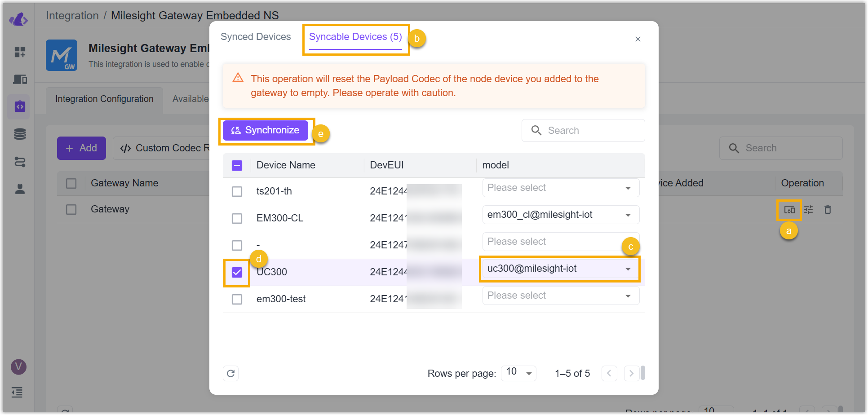Switch to the Synced Devices tab

tap(256, 37)
